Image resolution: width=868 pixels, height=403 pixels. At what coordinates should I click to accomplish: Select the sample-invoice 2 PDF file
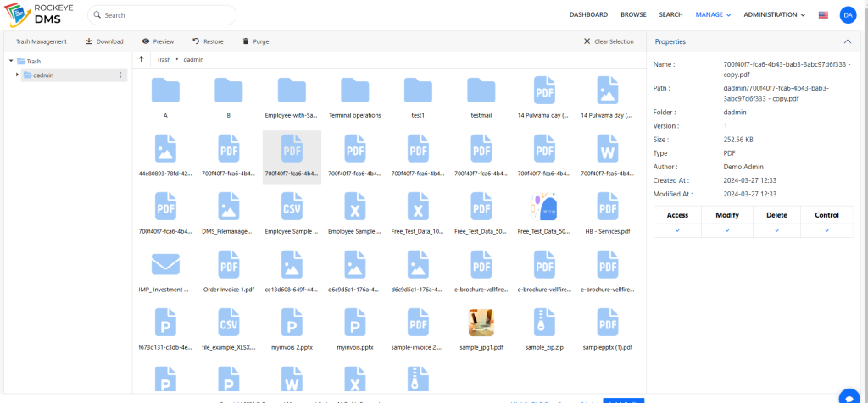418,329
